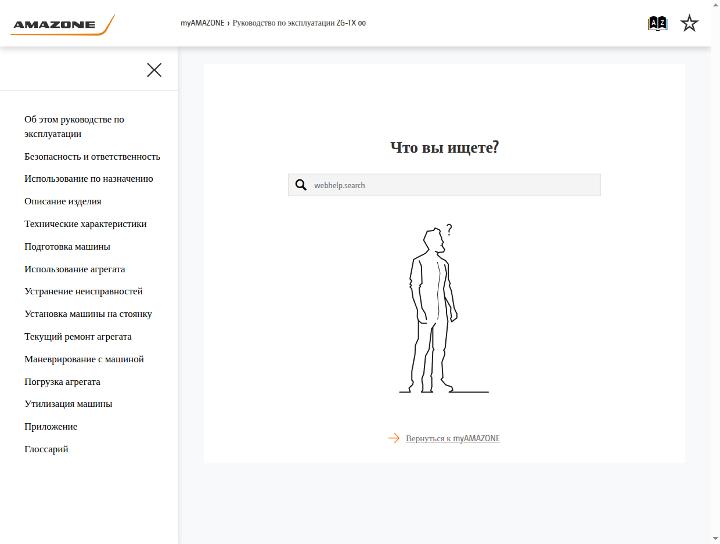
Task: Open Утилизация машины chapter
Action: tap(68, 404)
